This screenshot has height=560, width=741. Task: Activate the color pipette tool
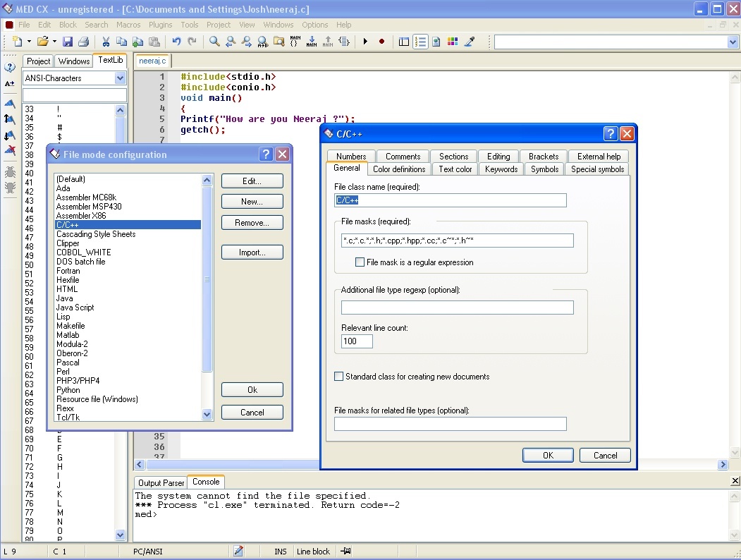coord(469,42)
